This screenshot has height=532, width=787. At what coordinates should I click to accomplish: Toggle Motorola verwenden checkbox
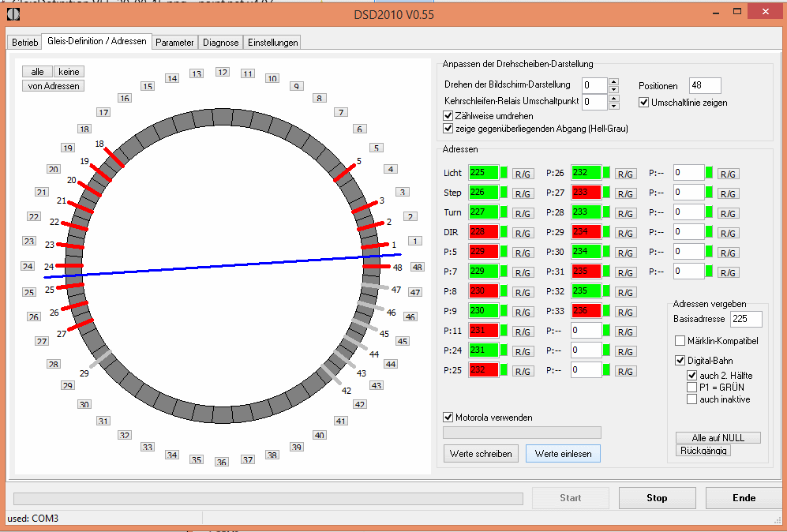click(x=448, y=418)
